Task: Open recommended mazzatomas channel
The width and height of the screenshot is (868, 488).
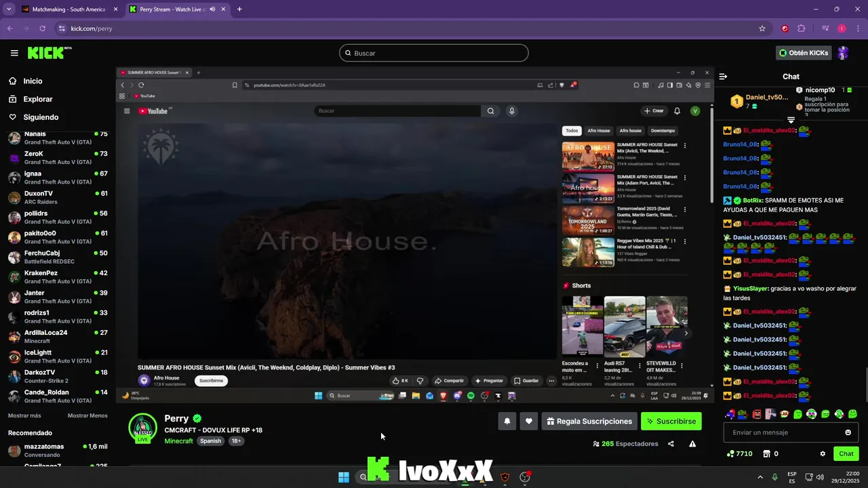Action: [x=58, y=451]
